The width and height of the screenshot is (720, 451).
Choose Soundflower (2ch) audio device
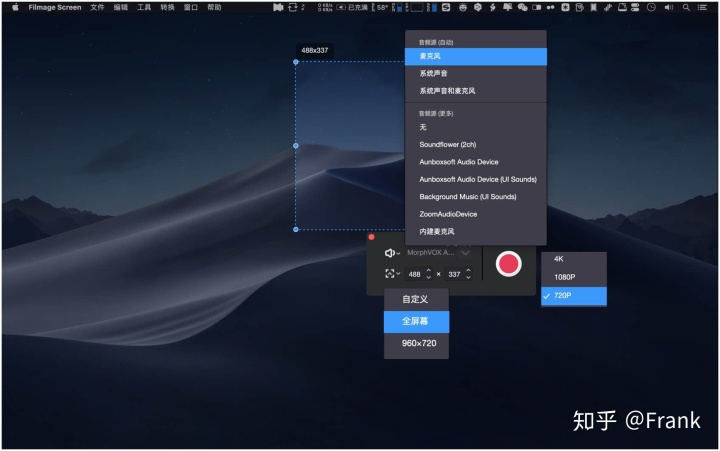[x=476, y=145]
